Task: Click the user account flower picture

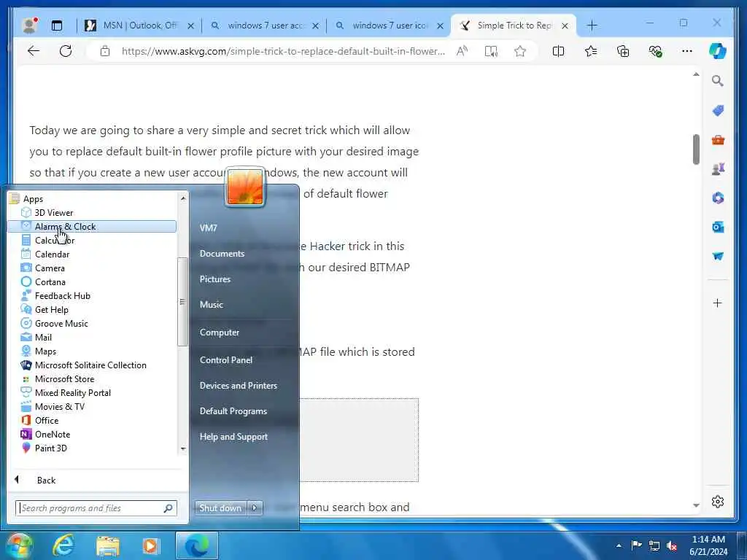Action: (245, 187)
